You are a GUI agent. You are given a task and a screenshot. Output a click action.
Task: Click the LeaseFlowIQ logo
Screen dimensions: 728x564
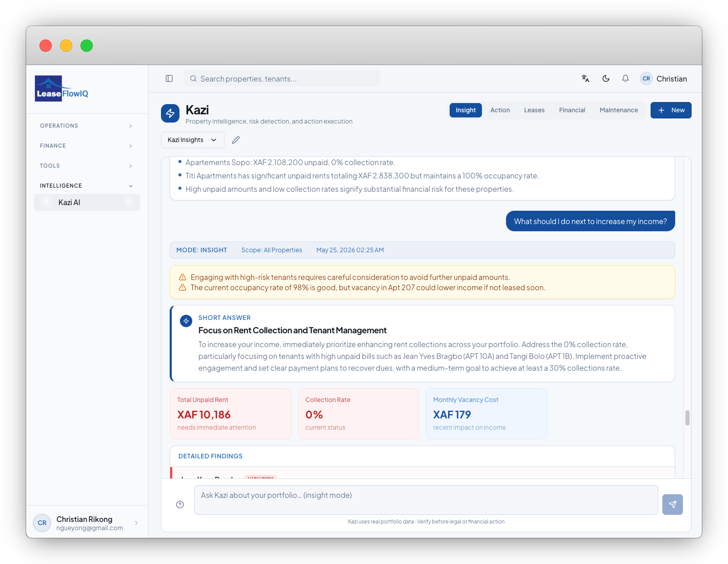62,89
